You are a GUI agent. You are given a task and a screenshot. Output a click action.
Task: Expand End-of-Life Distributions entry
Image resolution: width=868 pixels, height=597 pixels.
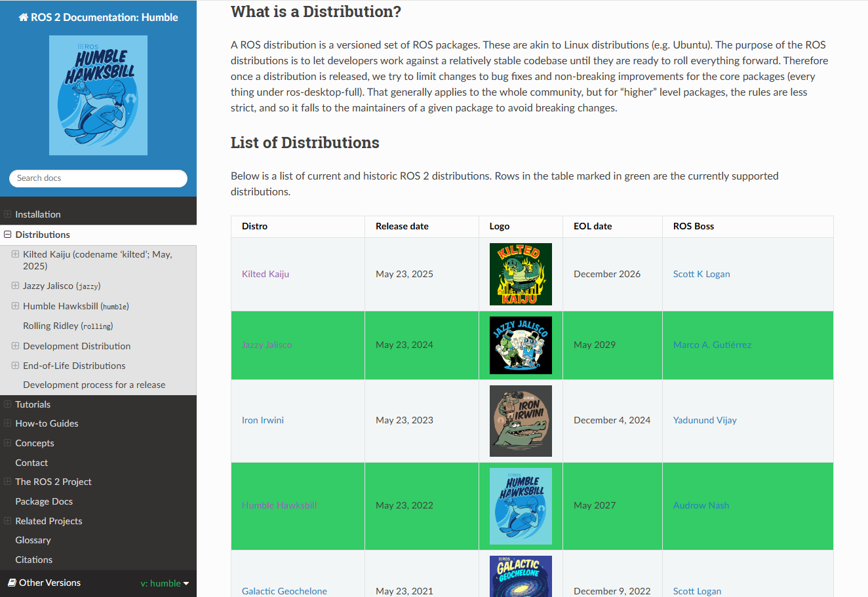[15, 366]
